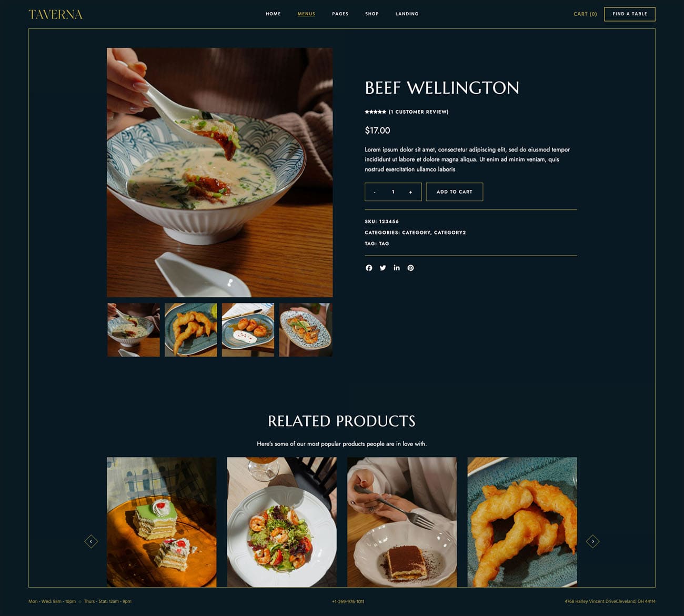
Task: Open the Taverna logo homepage
Action: [x=55, y=14]
